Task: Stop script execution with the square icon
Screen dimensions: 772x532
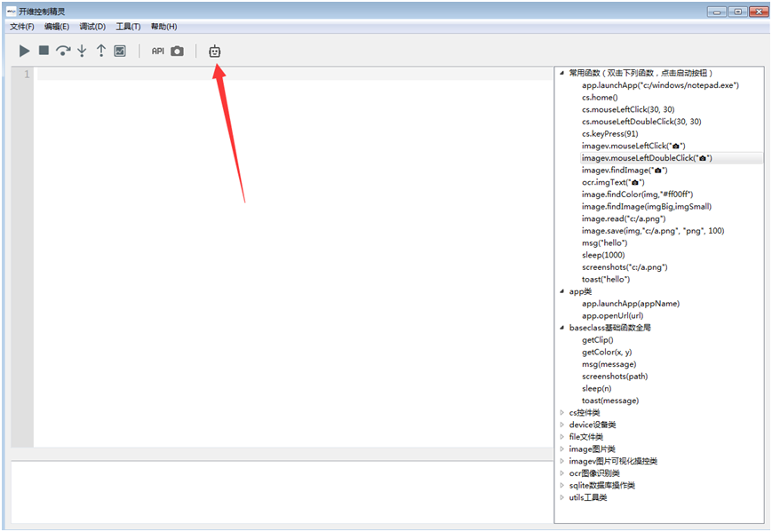Action: (44, 51)
